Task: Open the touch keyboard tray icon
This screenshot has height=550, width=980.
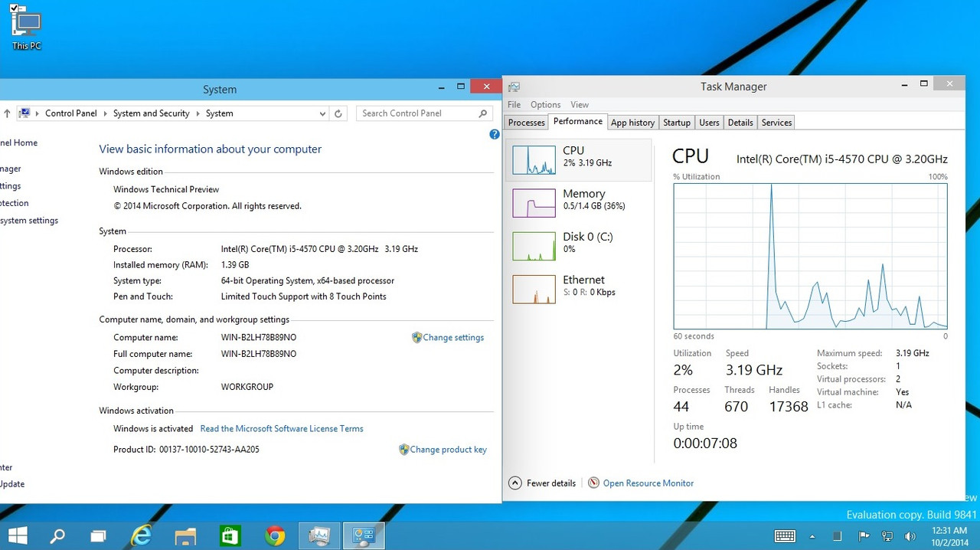Action: (x=785, y=535)
